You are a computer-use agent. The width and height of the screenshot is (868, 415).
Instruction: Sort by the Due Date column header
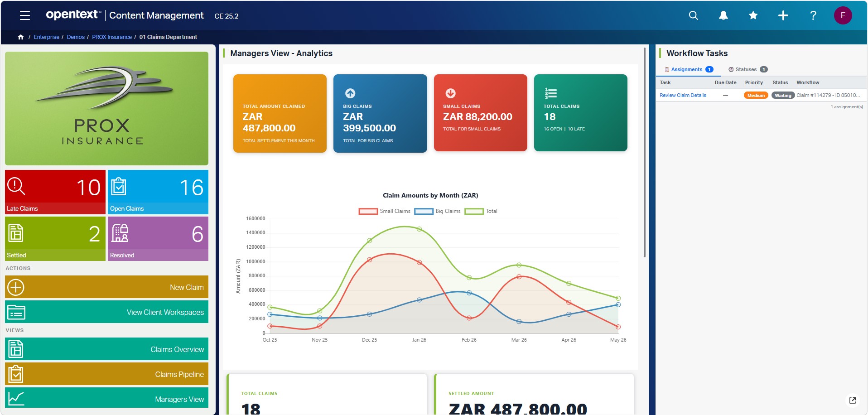(x=725, y=82)
